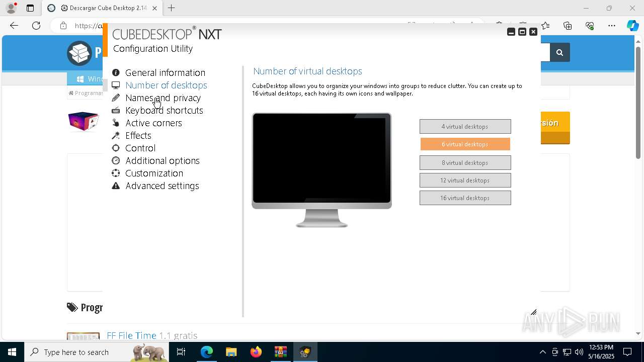Open Edge tab actions menu
Image resolution: width=644 pixels, height=362 pixels.
(x=30, y=8)
